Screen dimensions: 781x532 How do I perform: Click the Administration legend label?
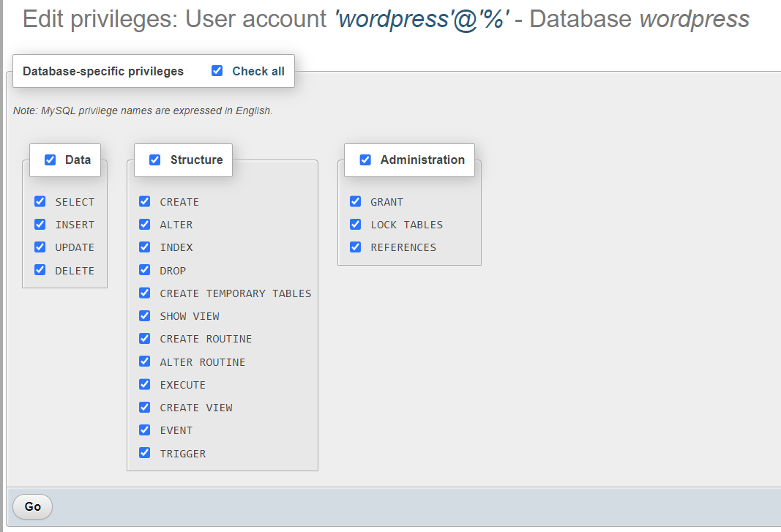click(x=422, y=160)
